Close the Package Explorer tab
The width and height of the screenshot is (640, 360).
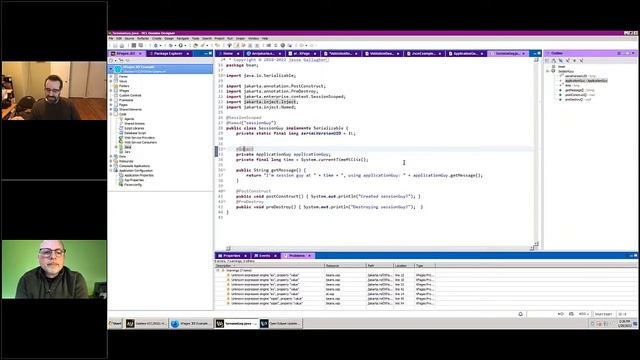click(x=188, y=53)
